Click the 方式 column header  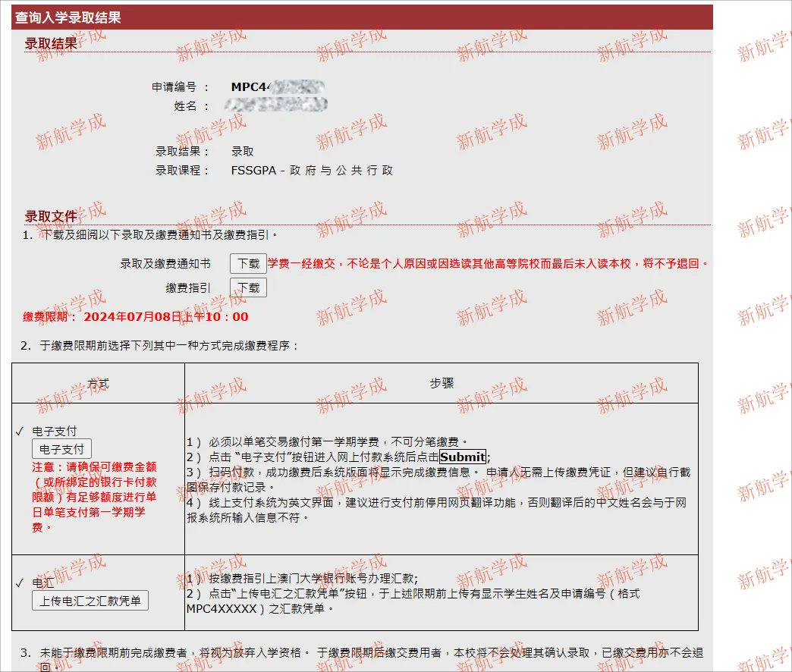click(98, 384)
